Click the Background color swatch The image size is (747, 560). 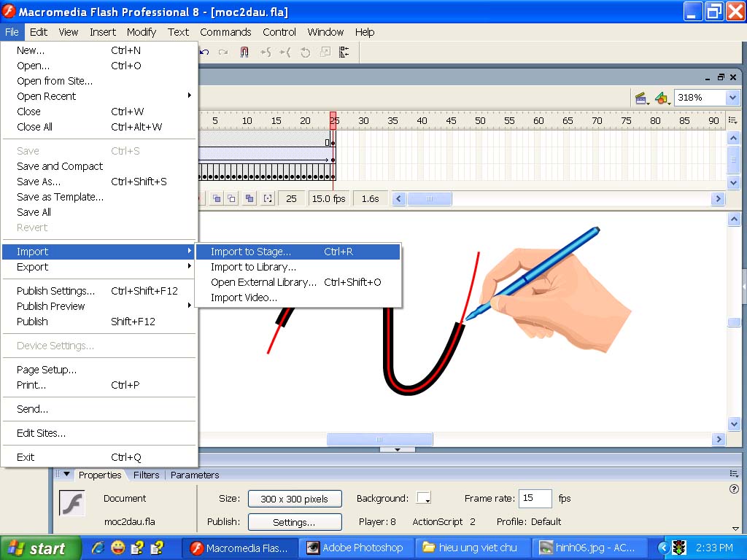(x=424, y=497)
